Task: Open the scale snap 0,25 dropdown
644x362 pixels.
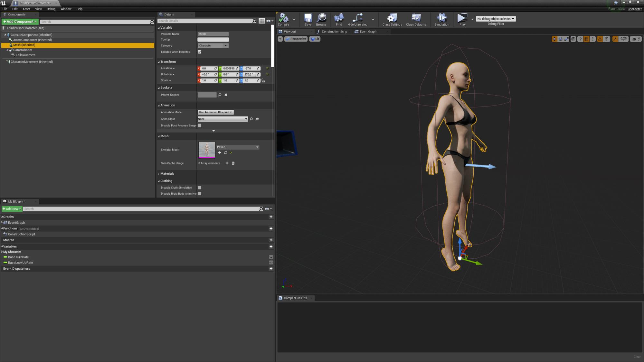Action: (623, 39)
